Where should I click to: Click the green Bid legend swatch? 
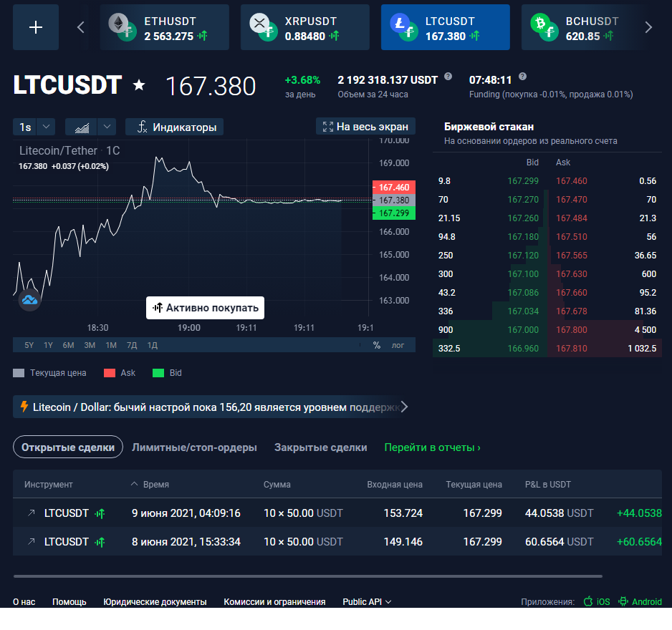point(158,373)
